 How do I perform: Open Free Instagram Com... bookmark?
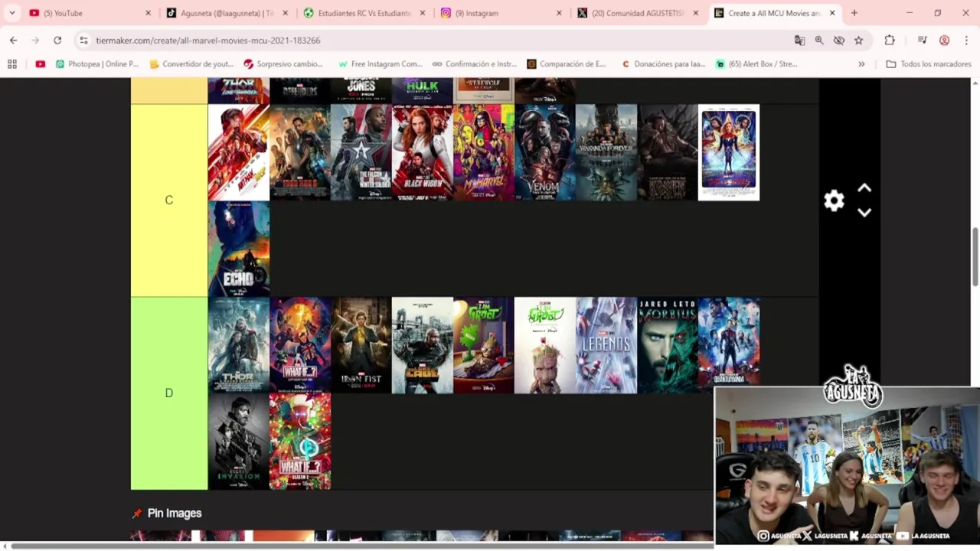[x=381, y=64]
